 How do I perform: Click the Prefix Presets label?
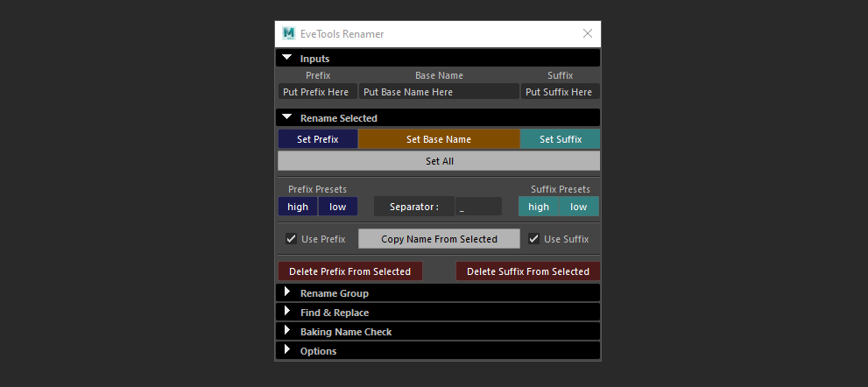tap(317, 189)
